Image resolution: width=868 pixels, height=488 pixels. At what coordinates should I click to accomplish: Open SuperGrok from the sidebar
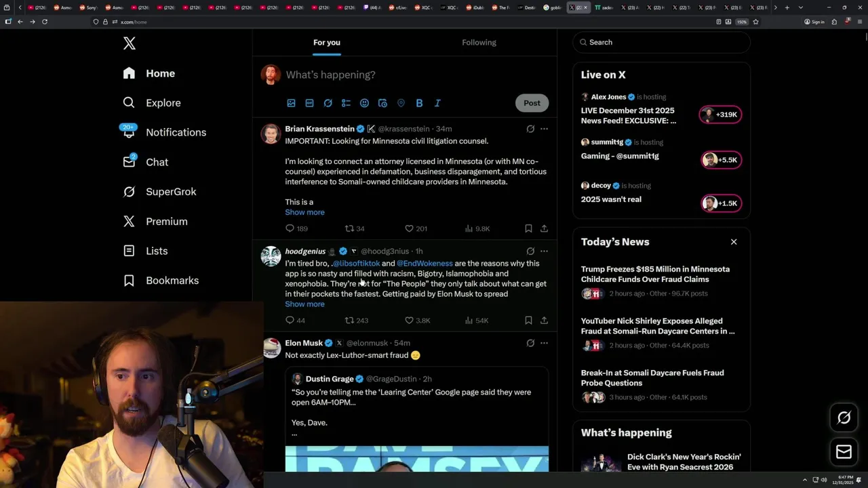(x=159, y=192)
